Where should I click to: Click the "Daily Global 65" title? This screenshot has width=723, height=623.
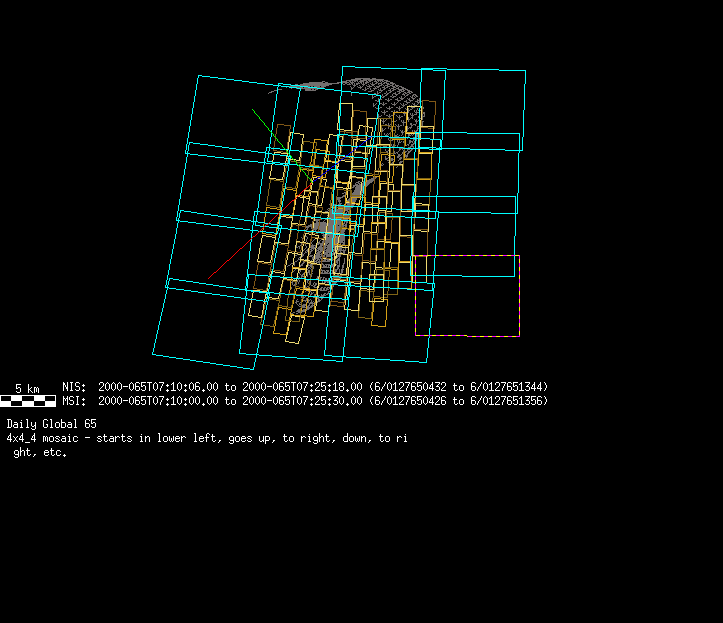coord(51,424)
